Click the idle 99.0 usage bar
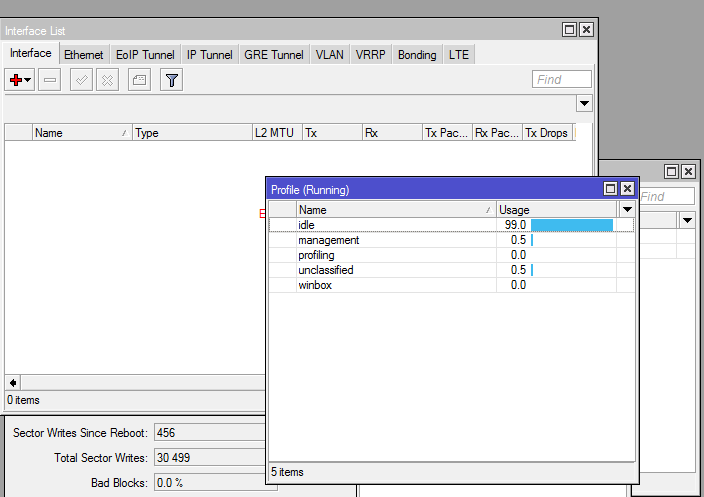Viewport: 704px width, 497px height. (x=572, y=225)
